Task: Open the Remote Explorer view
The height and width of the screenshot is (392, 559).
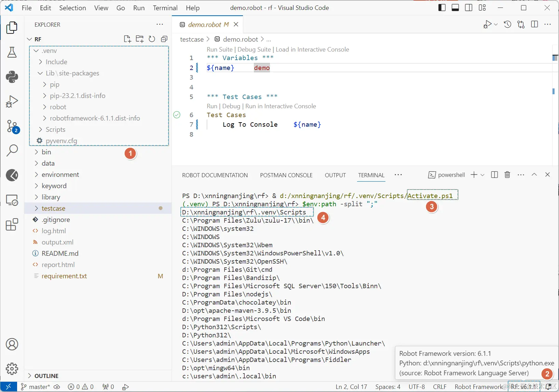Action: coord(12,200)
